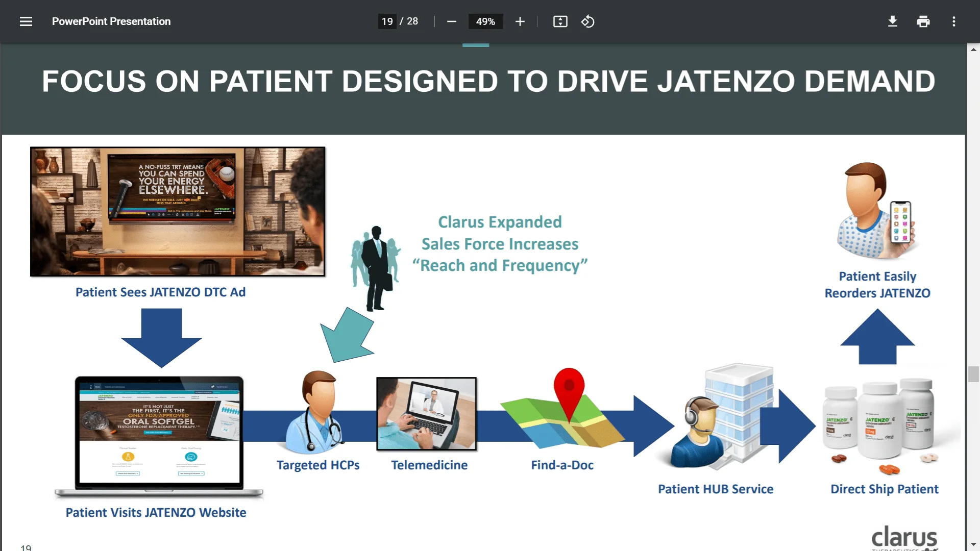Click the businessman silhouette sales force icon
Screen dimensions: 980x551
tap(376, 268)
